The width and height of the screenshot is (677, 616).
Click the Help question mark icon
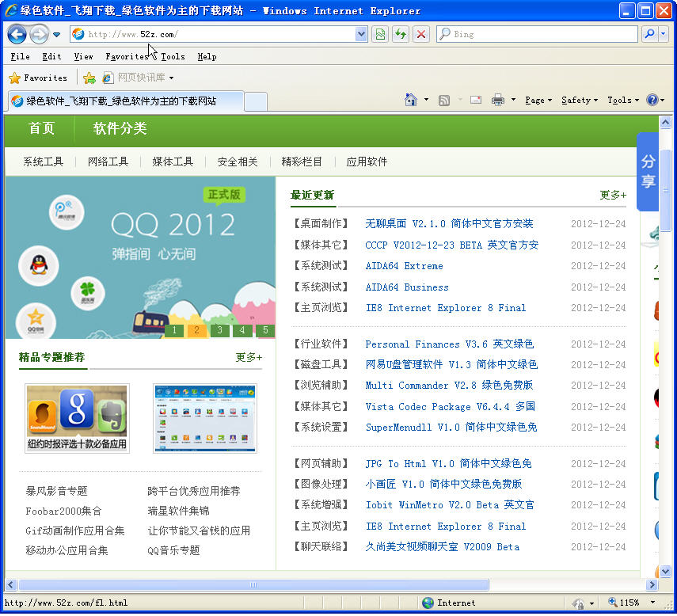652,100
